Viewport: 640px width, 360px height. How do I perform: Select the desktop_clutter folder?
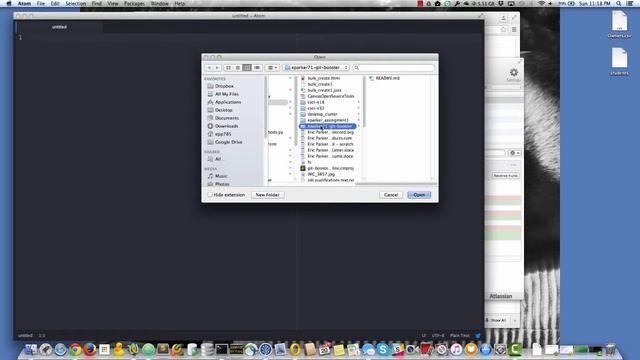pyautogui.click(x=322, y=114)
